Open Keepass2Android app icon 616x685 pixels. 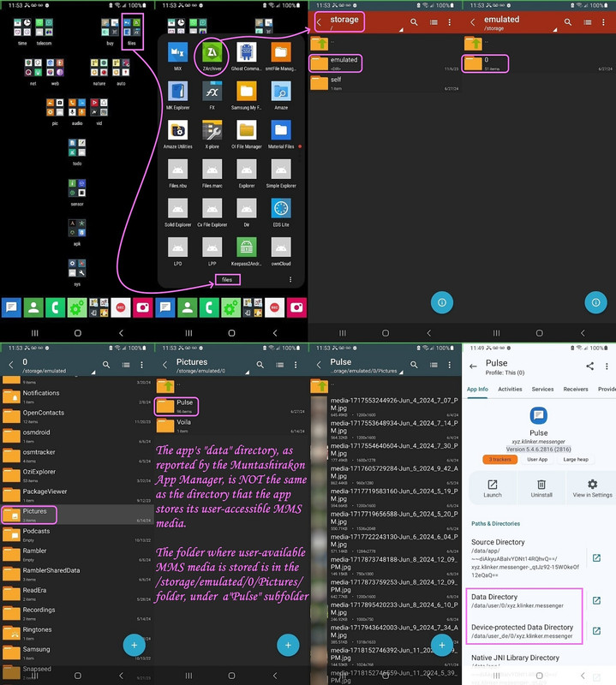[x=247, y=247]
